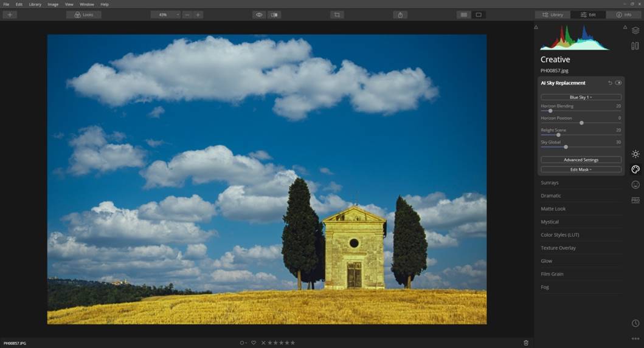Collapse the AI Sky Replacement header

pos(563,83)
